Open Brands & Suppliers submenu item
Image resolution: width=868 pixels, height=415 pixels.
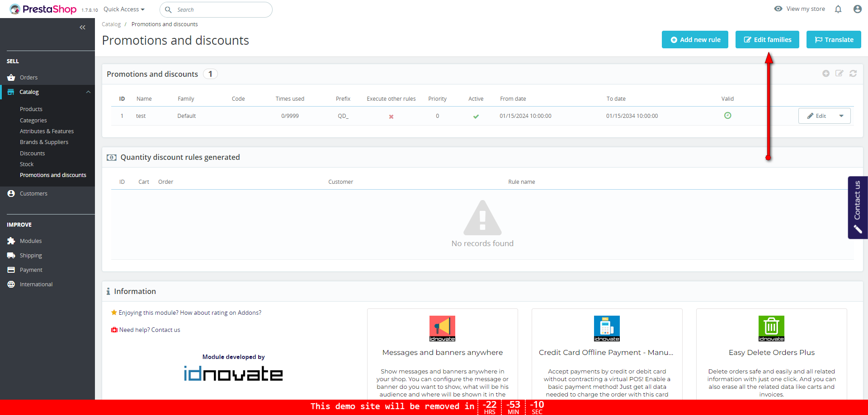click(x=44, y=142)
